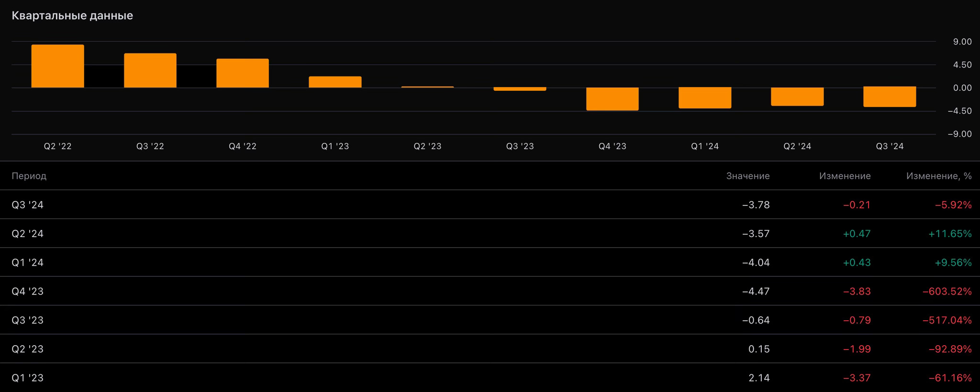
Task: Click the change value −0.79
Action: [x=857, y=320]
